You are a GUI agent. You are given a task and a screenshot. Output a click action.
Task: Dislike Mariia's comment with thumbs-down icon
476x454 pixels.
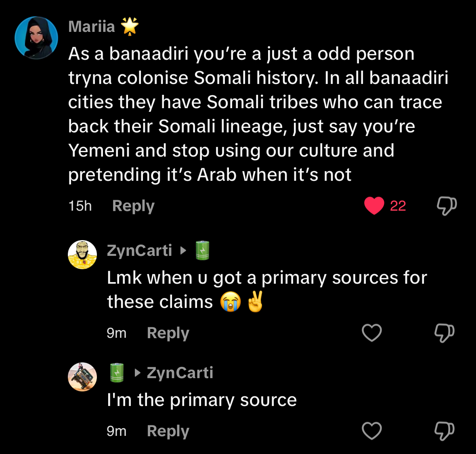pos(447,206)
